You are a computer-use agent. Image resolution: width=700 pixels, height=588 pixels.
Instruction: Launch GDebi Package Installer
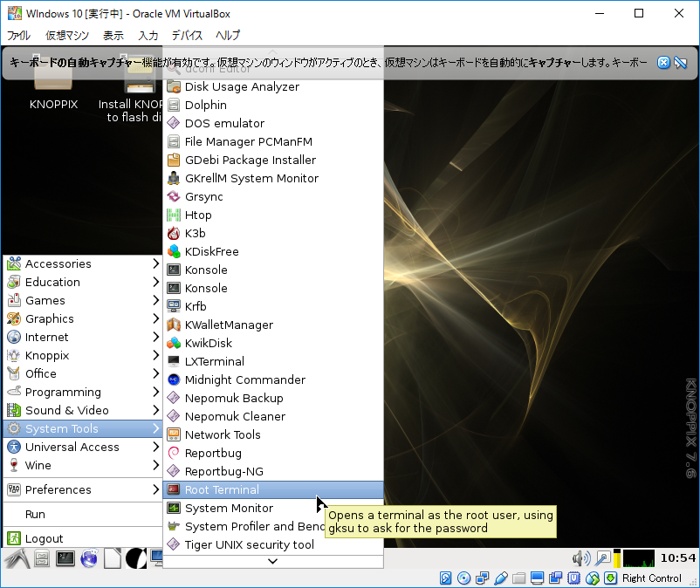click(273, 160)
